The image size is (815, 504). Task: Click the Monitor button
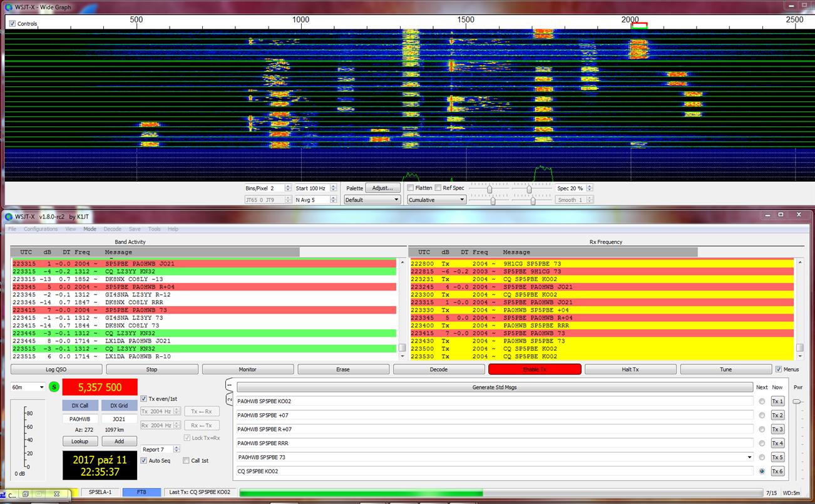pos(247,369)
